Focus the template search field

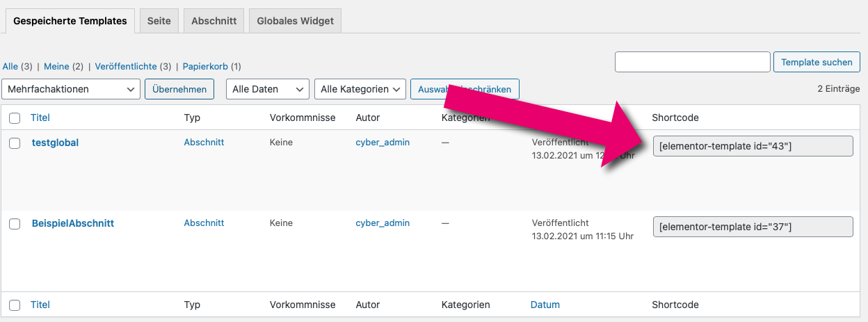[x=693, y=62]
